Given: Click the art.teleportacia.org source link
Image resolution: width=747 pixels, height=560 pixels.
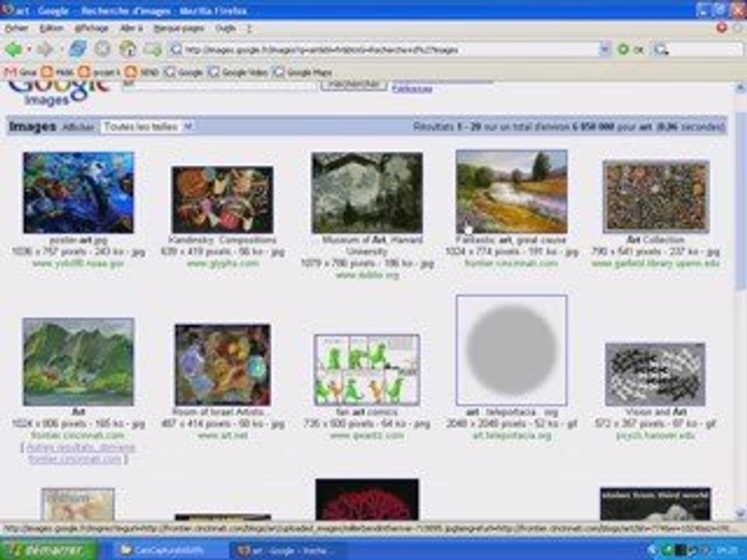Looking at the screenshot, I should pyautogui.click(x=511, y=436).
